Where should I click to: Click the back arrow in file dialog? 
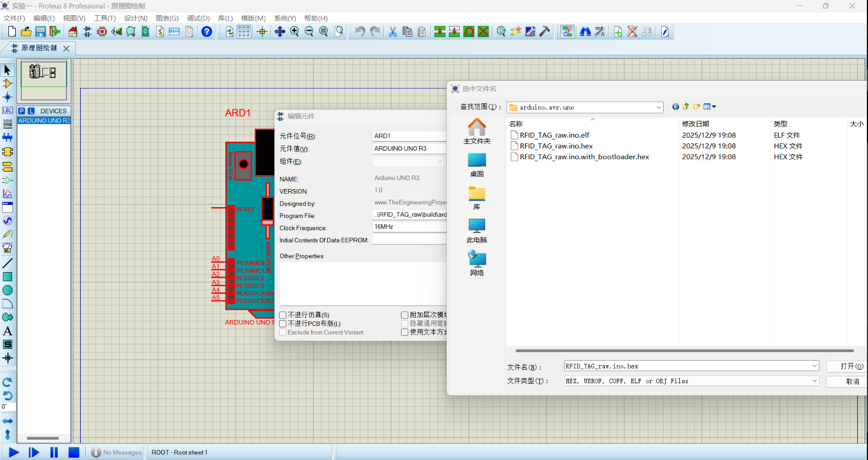pyautogui.click(x=675, y=107)
